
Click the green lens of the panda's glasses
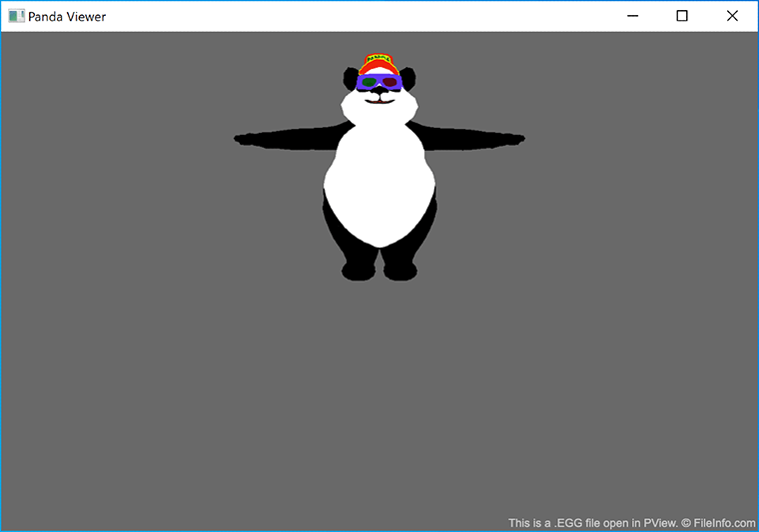pos(370,84)
